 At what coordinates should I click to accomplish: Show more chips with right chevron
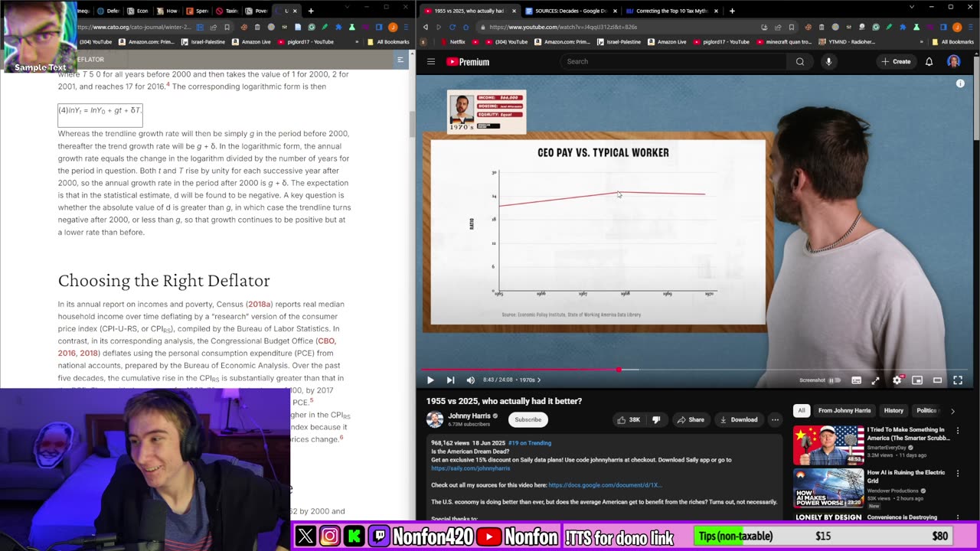coord(952,411)
